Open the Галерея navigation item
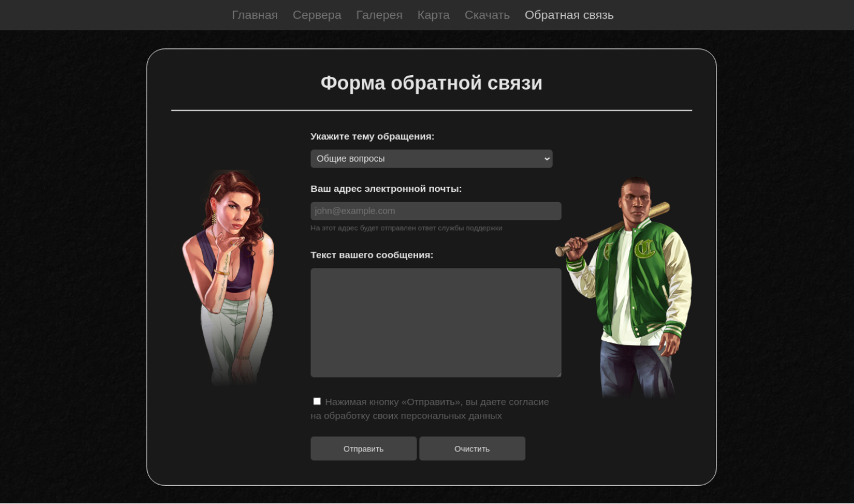This screenshot has width=854, height=504. pyautogui.click(x=379, y=15)
